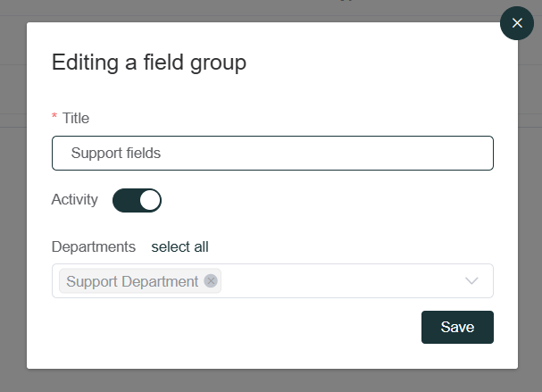Viewport: 542px width, 392px height.
Task: Click empty area right of Support Department tag
Action: coord(342,280)
